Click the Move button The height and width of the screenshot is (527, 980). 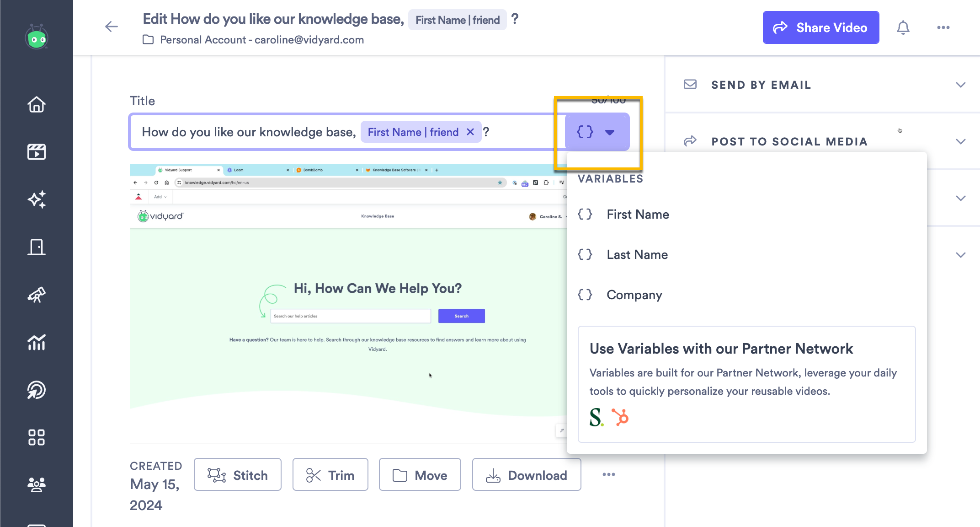pos(420,475)
